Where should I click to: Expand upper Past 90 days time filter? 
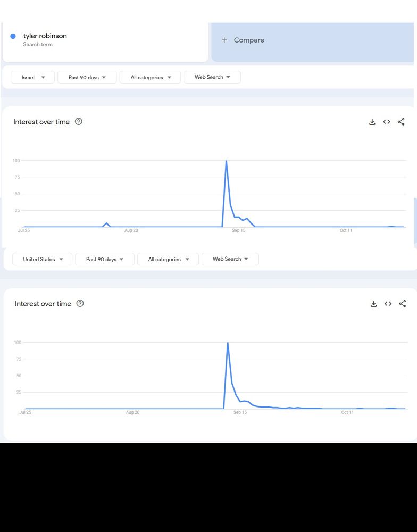tap(87, 77)
